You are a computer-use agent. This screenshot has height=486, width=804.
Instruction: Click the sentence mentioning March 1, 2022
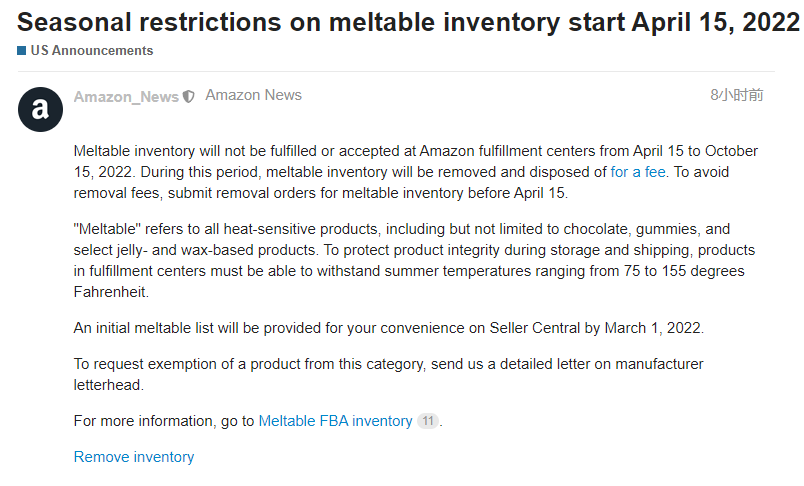point(389,328)
